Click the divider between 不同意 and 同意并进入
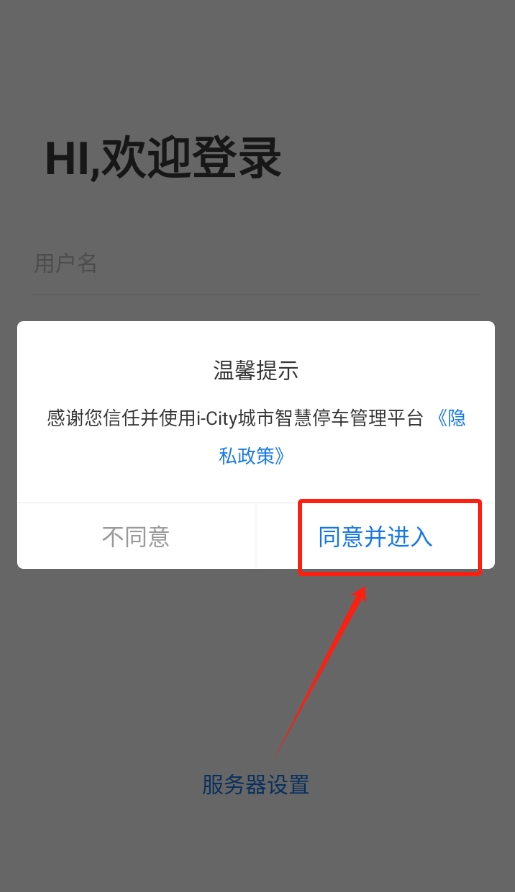Viewport: 515px width, 892px height. coord(256,536)
